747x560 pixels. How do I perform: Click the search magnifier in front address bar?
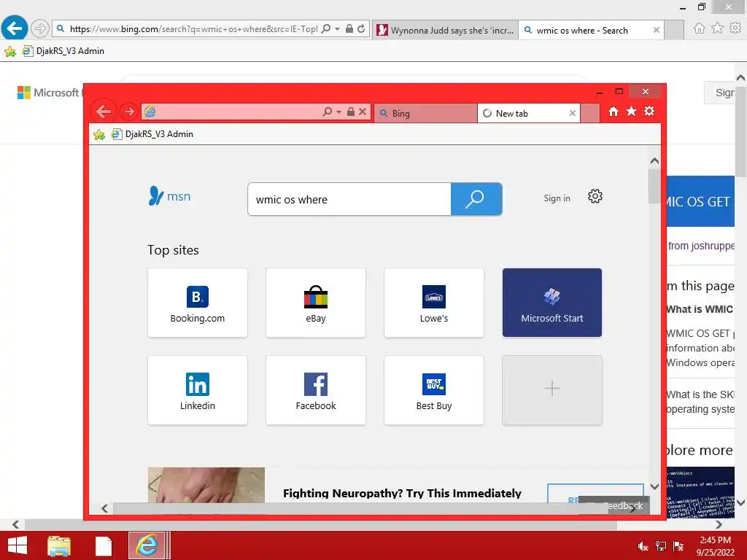click(327, 112)
